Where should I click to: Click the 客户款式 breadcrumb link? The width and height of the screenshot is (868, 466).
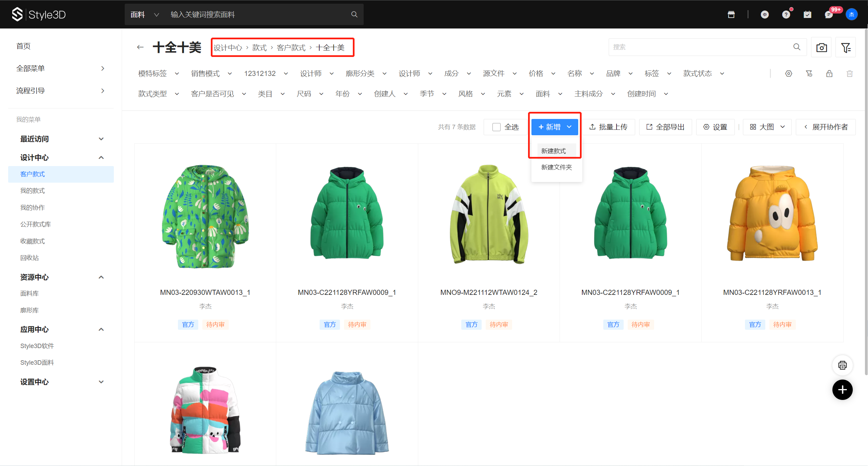point(291,48)
